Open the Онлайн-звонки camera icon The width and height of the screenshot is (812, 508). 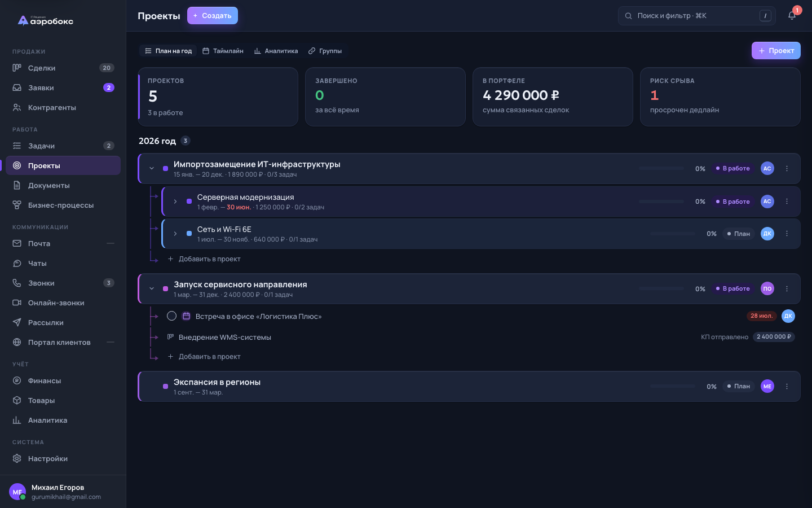(17, 303)
